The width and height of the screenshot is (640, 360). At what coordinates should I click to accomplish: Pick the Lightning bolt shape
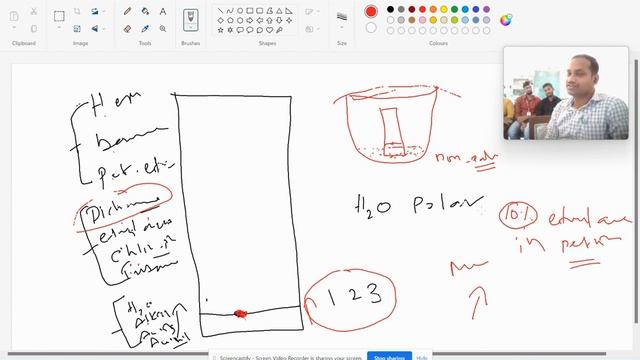279,30
